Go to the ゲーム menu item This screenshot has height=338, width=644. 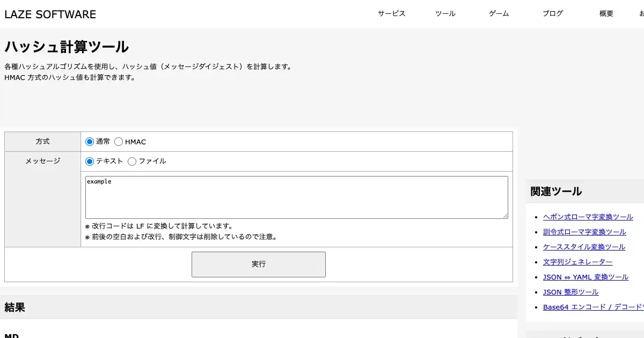pos(499,14)
